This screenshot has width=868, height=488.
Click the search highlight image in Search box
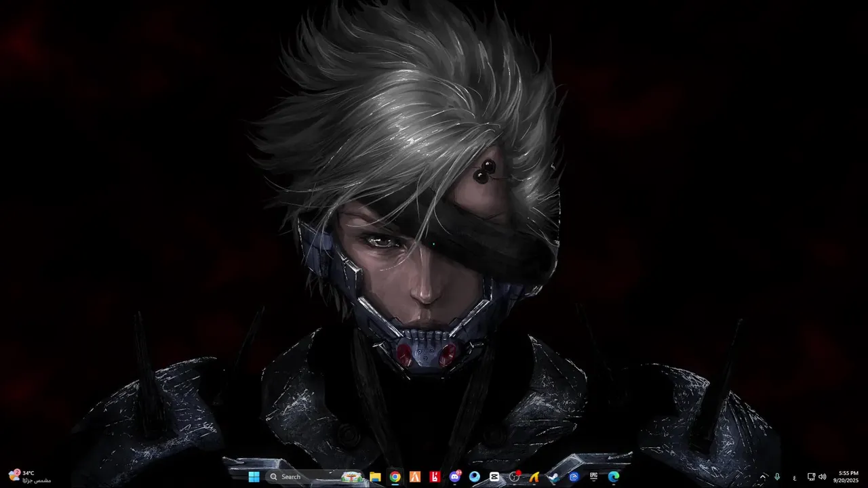tap(352, 477)
